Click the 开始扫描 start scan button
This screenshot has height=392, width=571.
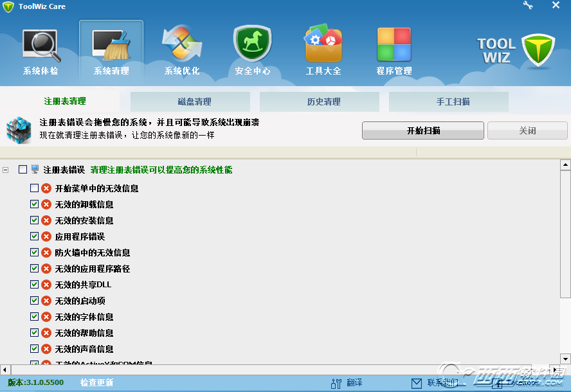(423, 130)
